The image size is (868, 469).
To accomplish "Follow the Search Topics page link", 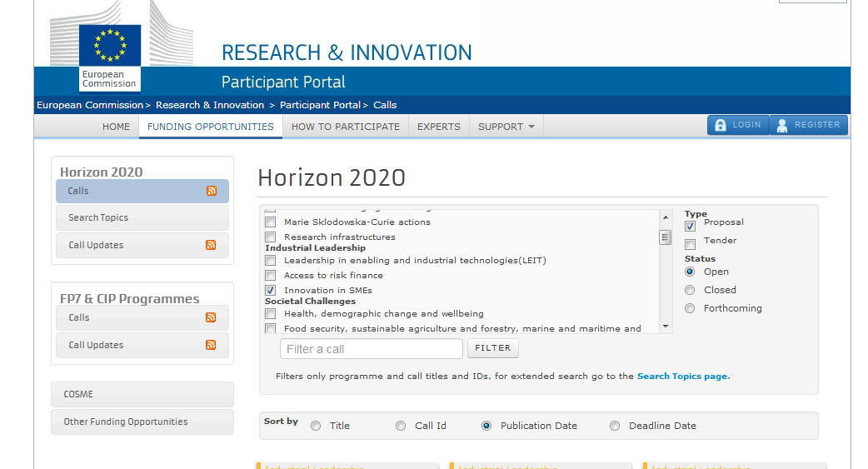I will 682,377.
